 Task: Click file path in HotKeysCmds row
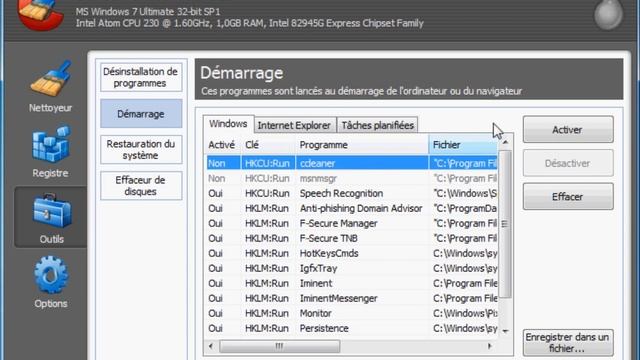click(465, 253)
